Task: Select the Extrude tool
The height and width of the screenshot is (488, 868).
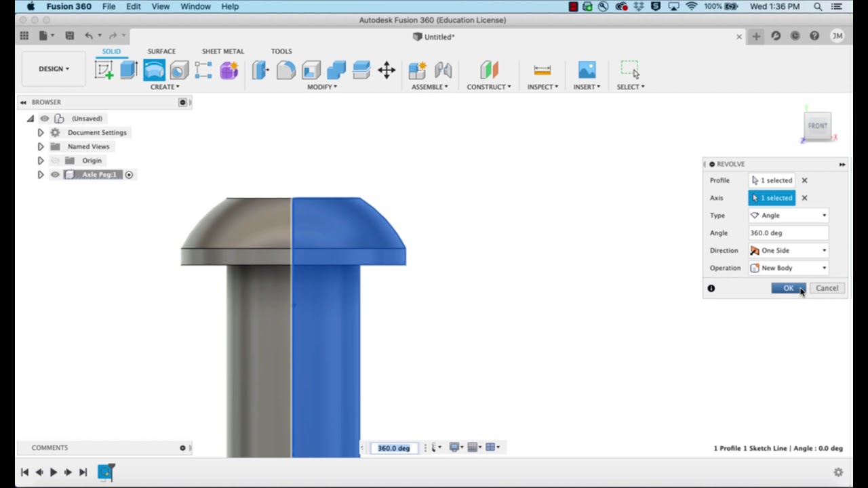Action: (x=129, y=70)
